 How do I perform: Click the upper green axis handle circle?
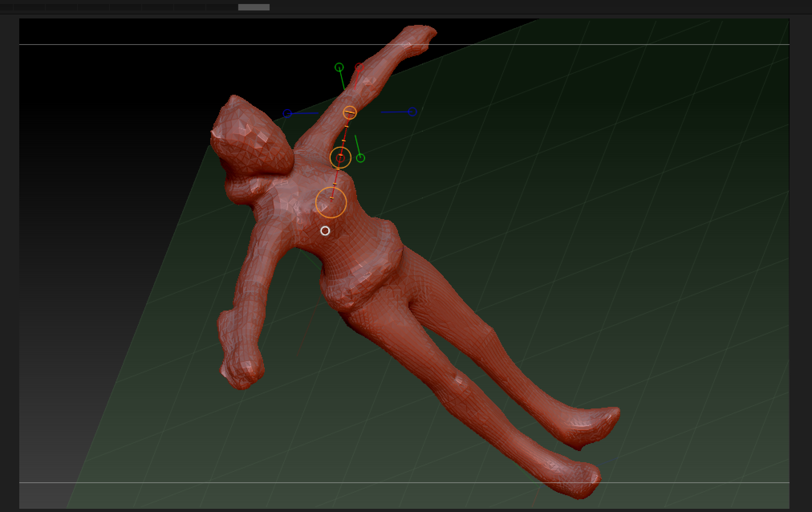point(339,67)
